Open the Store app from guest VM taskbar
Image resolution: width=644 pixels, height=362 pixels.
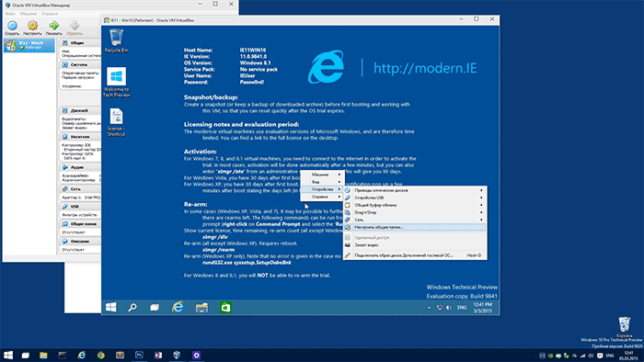coord(225,307)
